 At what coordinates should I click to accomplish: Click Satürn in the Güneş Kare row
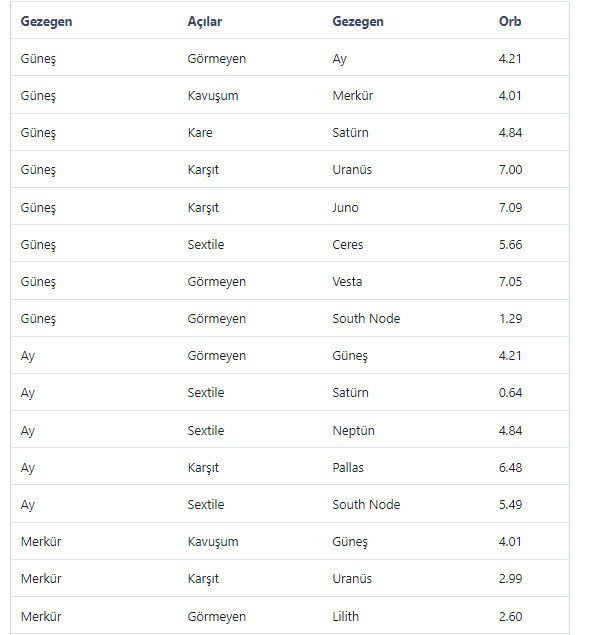[350, 132]
